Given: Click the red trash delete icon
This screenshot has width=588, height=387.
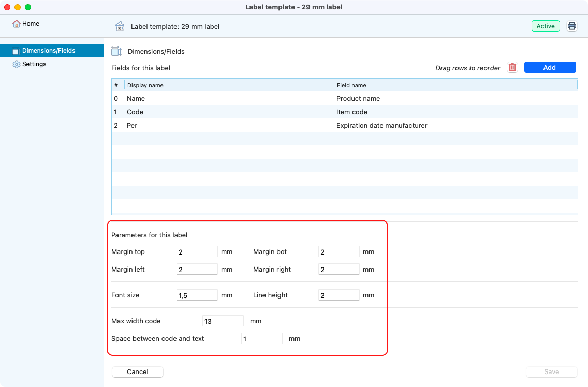Looking at the screenshot, I should click(x=512, y=67).
